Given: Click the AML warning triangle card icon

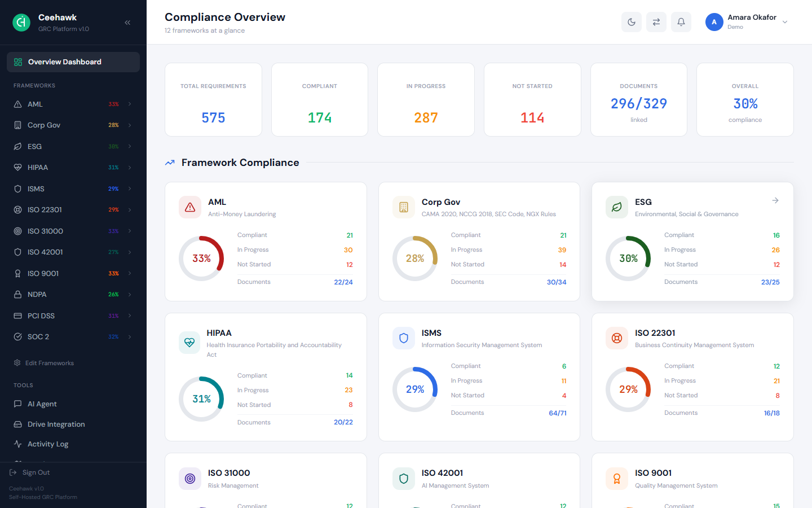Looking at the screenshot, I should point(190,207).
